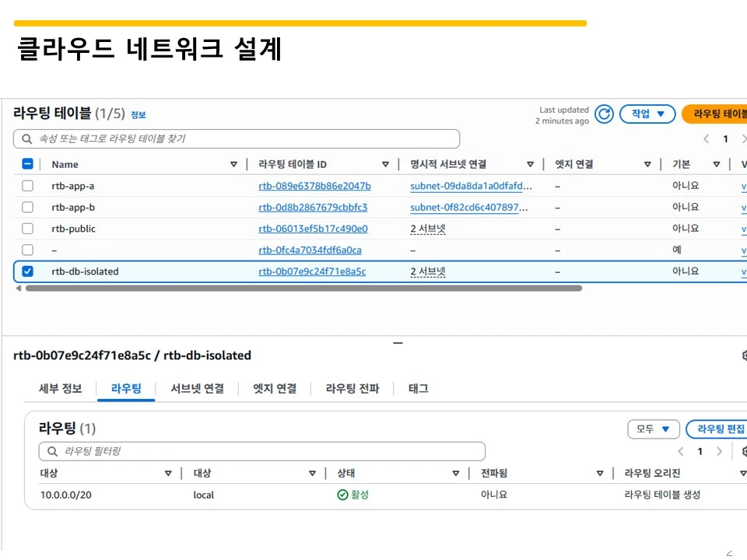Sort by 엣지 연결 column arrow
747x560 pixels.
pos(647,164)
